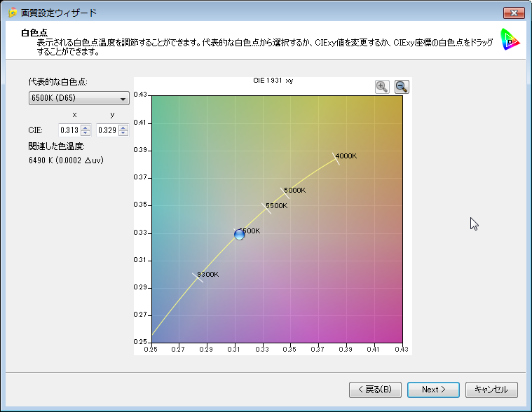Viewport: 532px width, 412px height.
Task: Decrease the CIE y value with down arrow
Action: click(x=123, y=132)
